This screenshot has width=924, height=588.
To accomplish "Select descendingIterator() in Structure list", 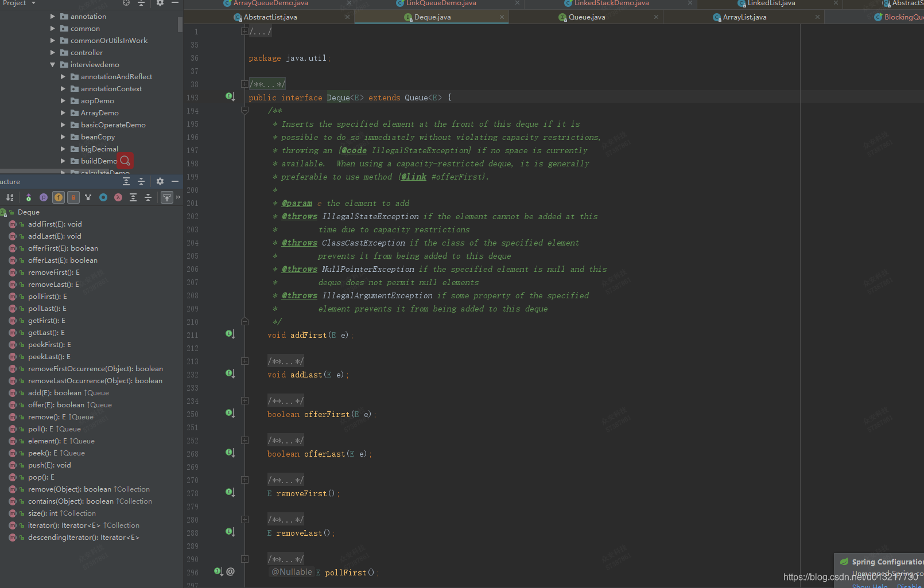I will (83, 538).
